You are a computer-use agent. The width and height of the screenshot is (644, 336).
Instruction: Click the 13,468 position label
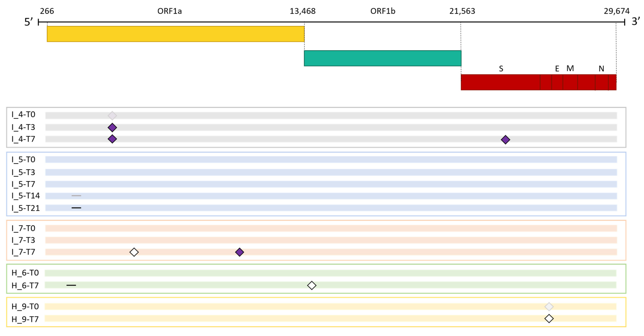(x=302, y=11)
